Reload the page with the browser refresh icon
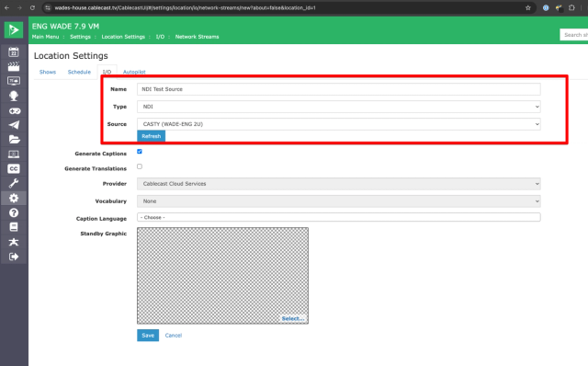The width and height of the screenshot is (588, 366). click(32, 7)
